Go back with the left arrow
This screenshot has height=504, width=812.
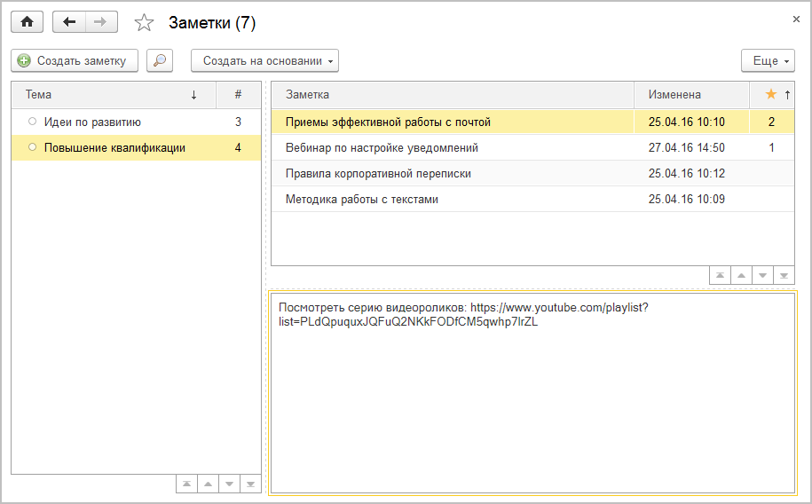[x=69, y=22]
